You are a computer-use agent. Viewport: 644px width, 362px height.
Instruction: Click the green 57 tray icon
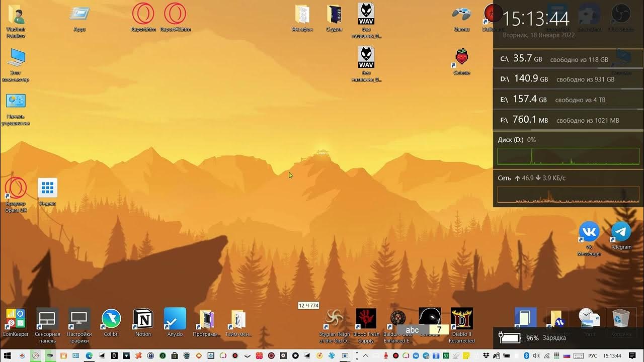click(446, 355)
